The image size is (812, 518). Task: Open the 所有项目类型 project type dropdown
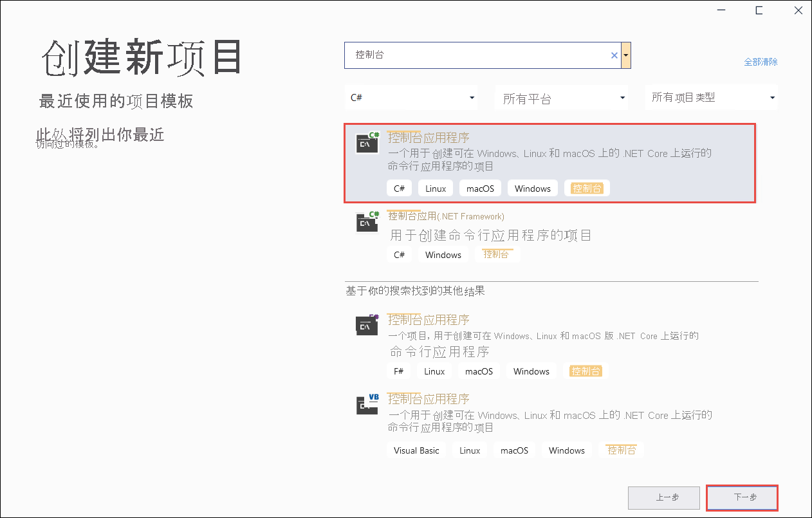point(711,98)
